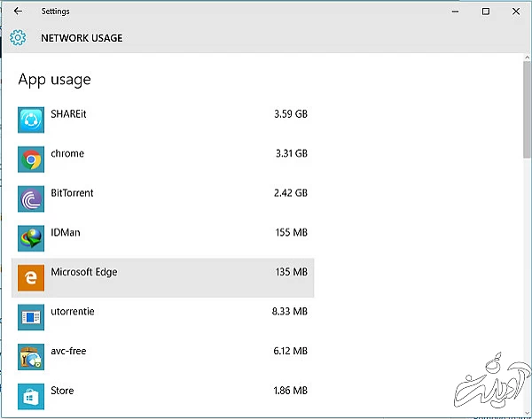Click the Settings gear icon
This screenshot has height=419, width=532.
[18, 38]
